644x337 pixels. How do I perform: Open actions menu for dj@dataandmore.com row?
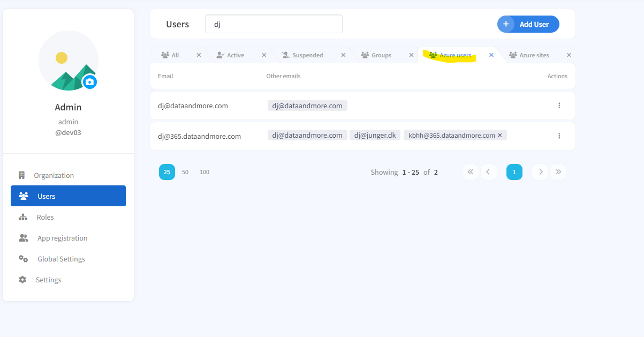tap(559, 106)
